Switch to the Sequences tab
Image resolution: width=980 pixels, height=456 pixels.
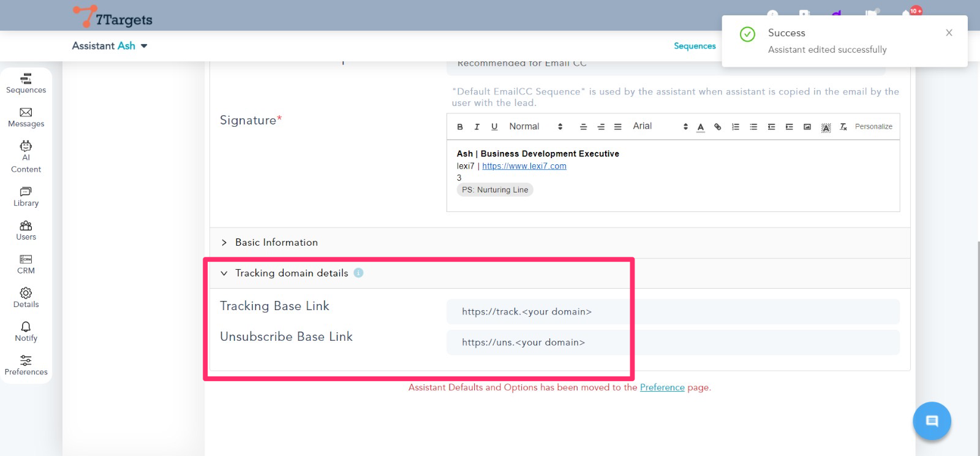695,46
